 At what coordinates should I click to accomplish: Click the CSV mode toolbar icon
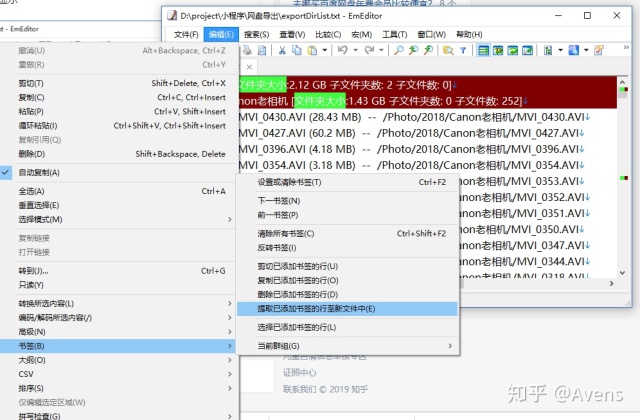(x=548, y=50)
